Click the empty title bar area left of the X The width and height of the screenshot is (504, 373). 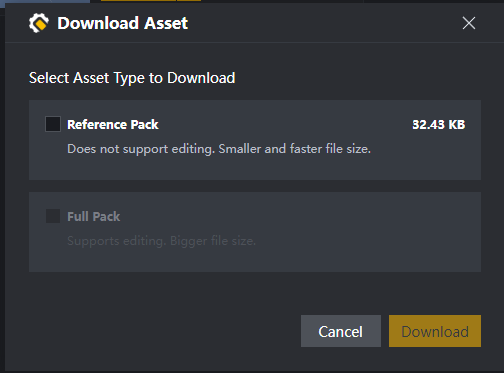tap(323, 23)
